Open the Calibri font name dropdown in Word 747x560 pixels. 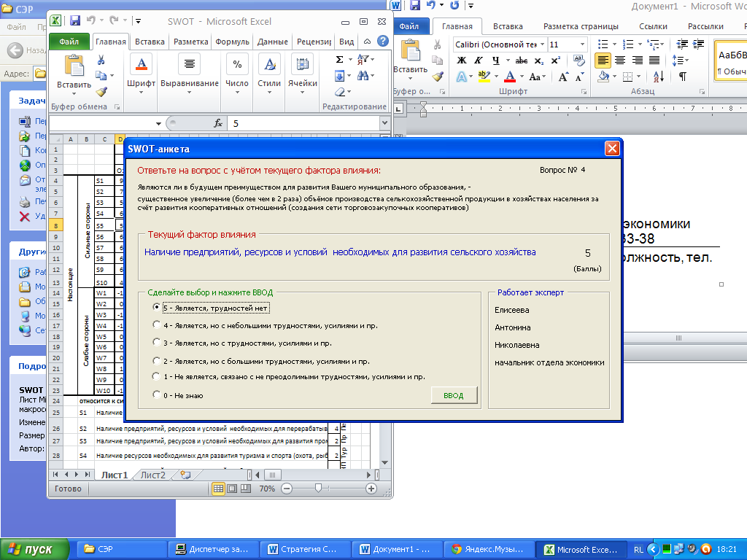tap(542, 44)
